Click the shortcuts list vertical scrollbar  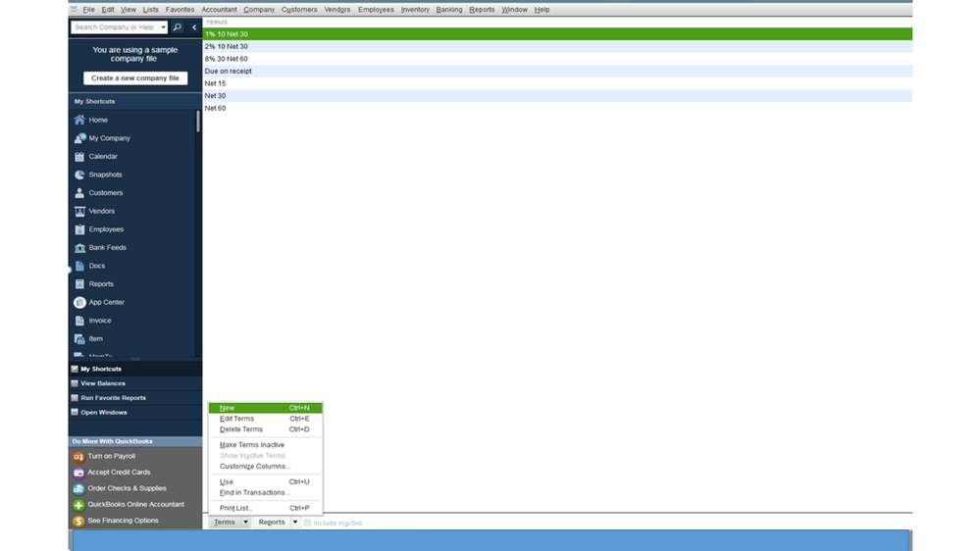198,121
